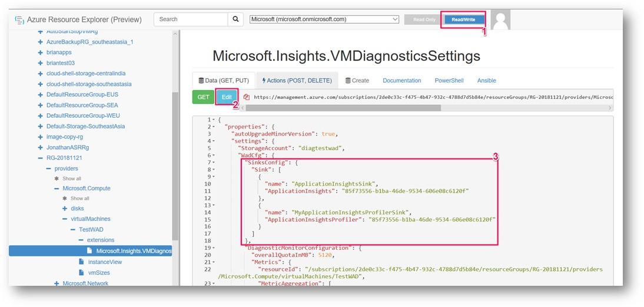The height and width of the screenshot is (307, 644).
Task: Expand DefaultResourceGroup-EUS node
Action: coord(40,94)
